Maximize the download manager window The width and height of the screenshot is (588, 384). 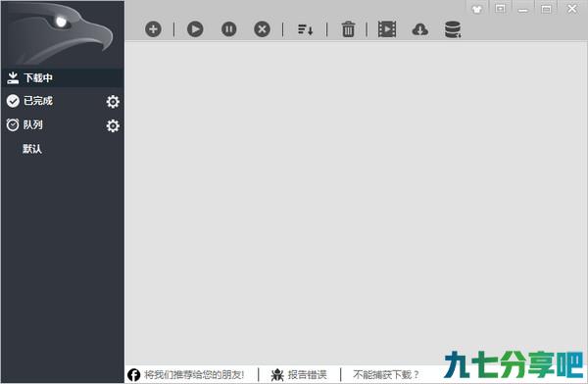[547, 10]
